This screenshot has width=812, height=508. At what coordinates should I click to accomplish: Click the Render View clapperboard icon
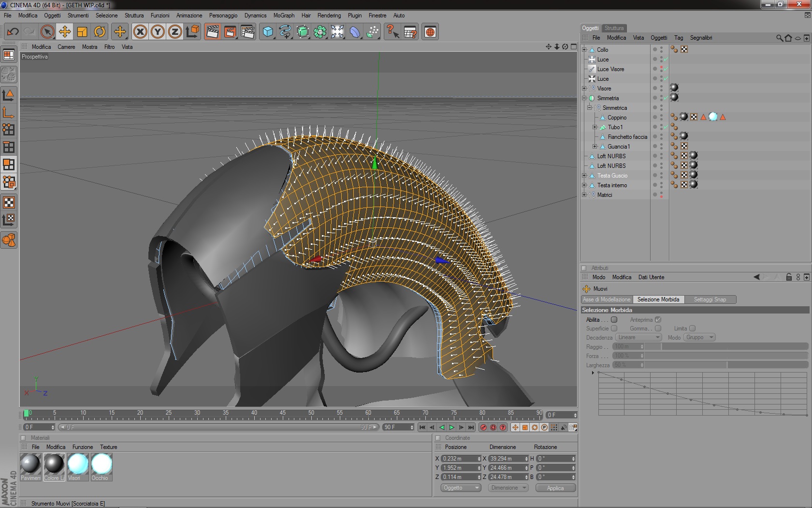[x=212, y=32]
